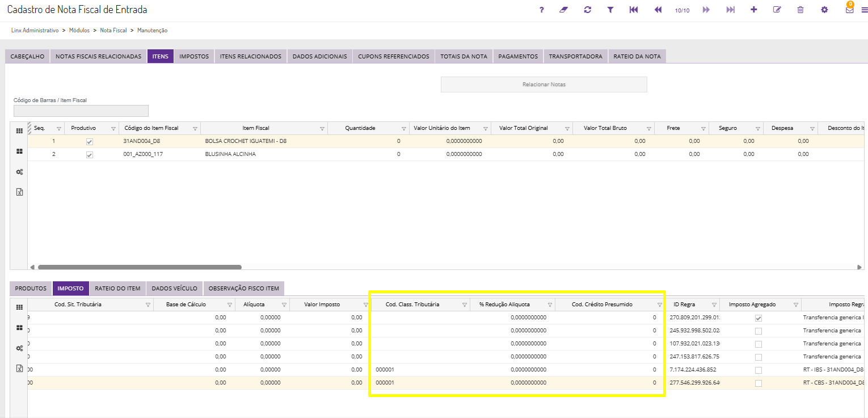The width and height of the screenshot is (868, 418).
Task: Click the eraser clear icon
Action: pyautogui.click(x=563, y=10)
